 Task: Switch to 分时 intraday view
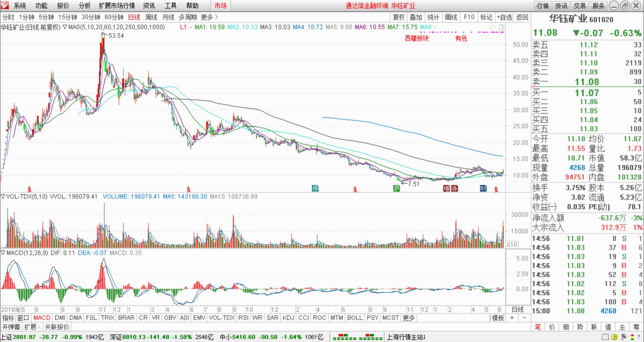point(8,17)
